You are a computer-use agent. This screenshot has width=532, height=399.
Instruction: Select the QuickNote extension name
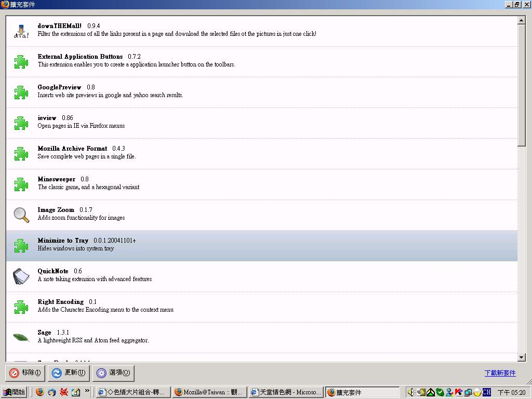click(53, 271)
